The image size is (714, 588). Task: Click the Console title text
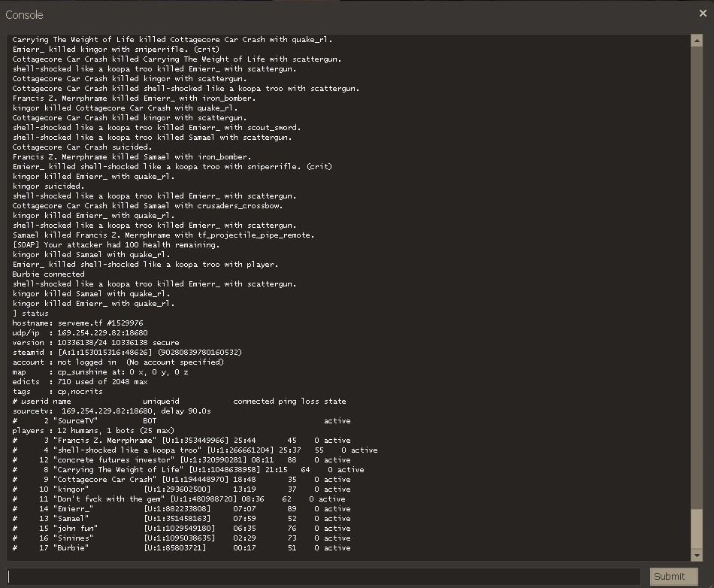pyautogui.click(x=24, y=14)
